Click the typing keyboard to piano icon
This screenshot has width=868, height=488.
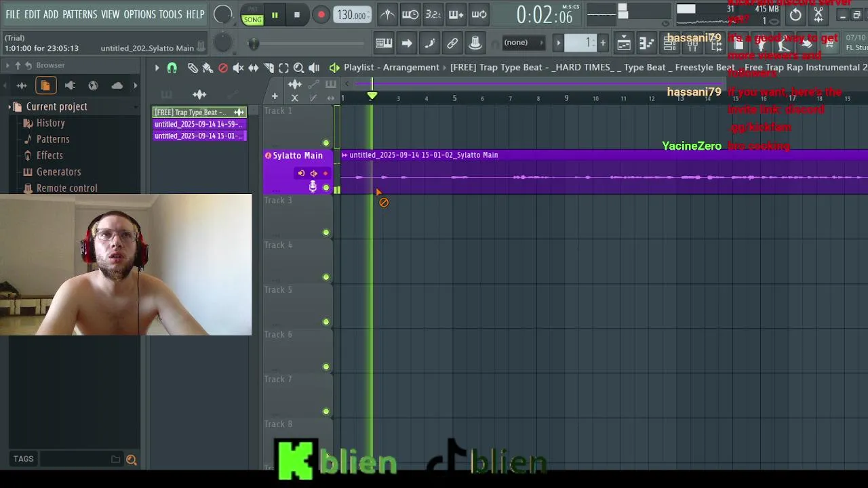tap(384, 43)
